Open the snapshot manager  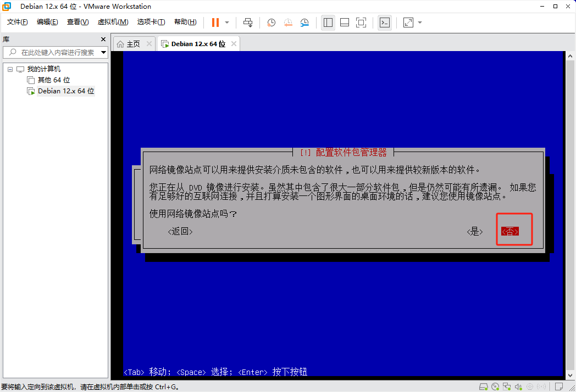pos(304,23)
